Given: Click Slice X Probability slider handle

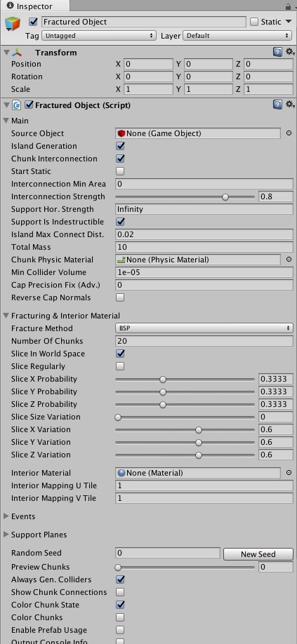Looking at the screenshot, I should [163, 379].
